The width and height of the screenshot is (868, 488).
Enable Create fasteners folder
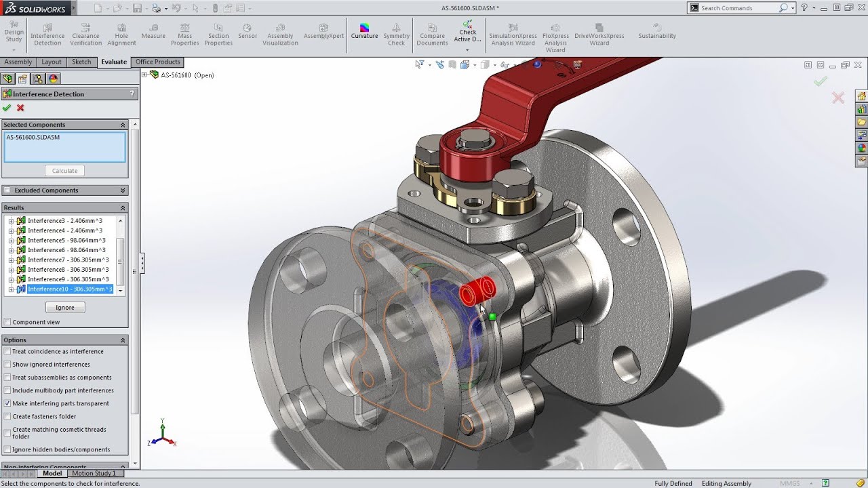7,417
